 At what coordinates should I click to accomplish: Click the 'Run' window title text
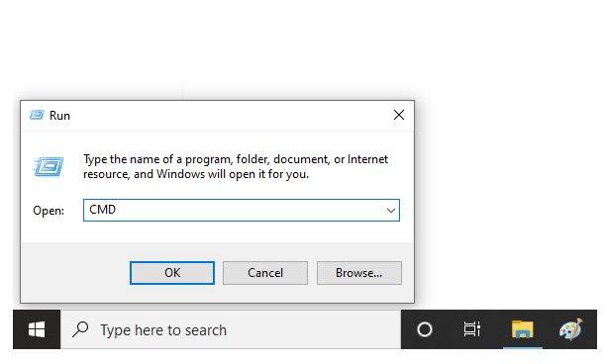point(59,116)
